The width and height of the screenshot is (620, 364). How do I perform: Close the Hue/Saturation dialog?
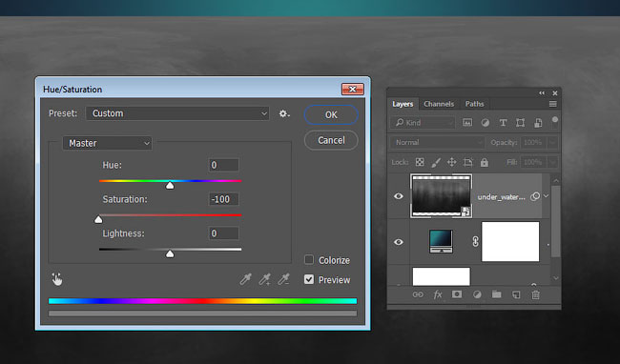click(352, 90)
